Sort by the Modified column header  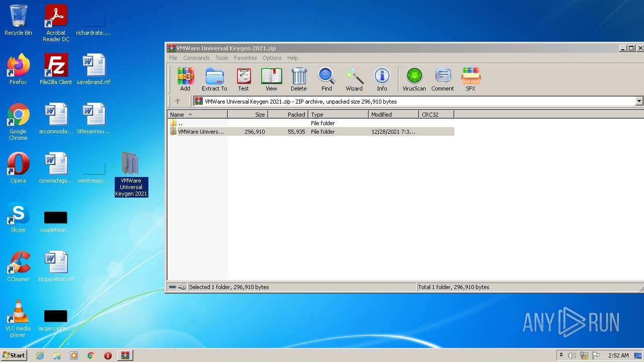pyautogui.click(x=393, y=115)
